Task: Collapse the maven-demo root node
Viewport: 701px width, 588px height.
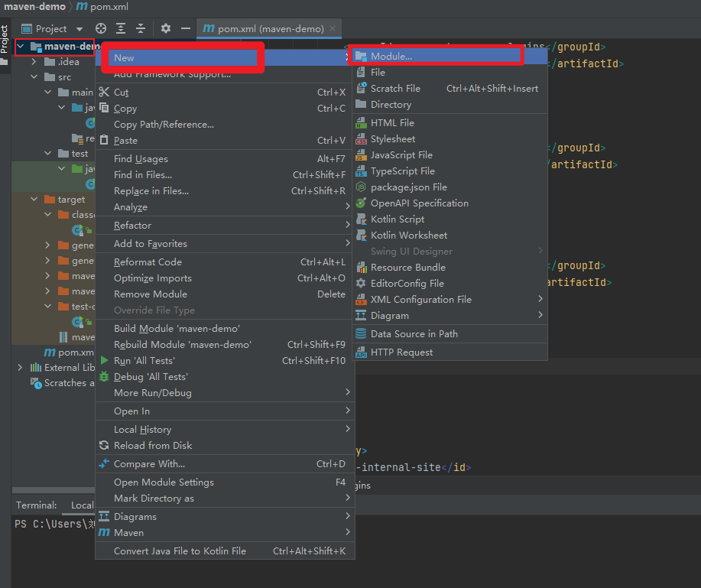Action: [x=21, y=46]
